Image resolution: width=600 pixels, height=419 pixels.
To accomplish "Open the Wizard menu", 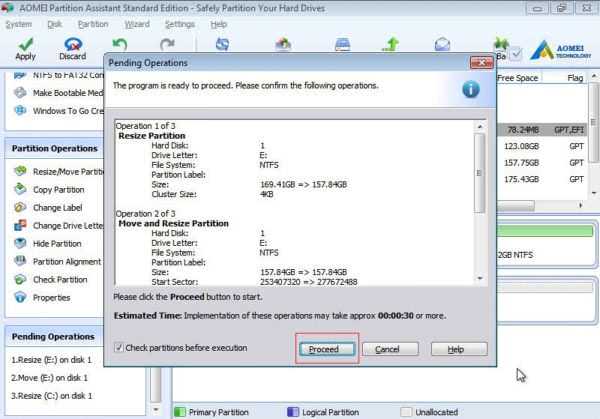I will (x=137, y=24).
